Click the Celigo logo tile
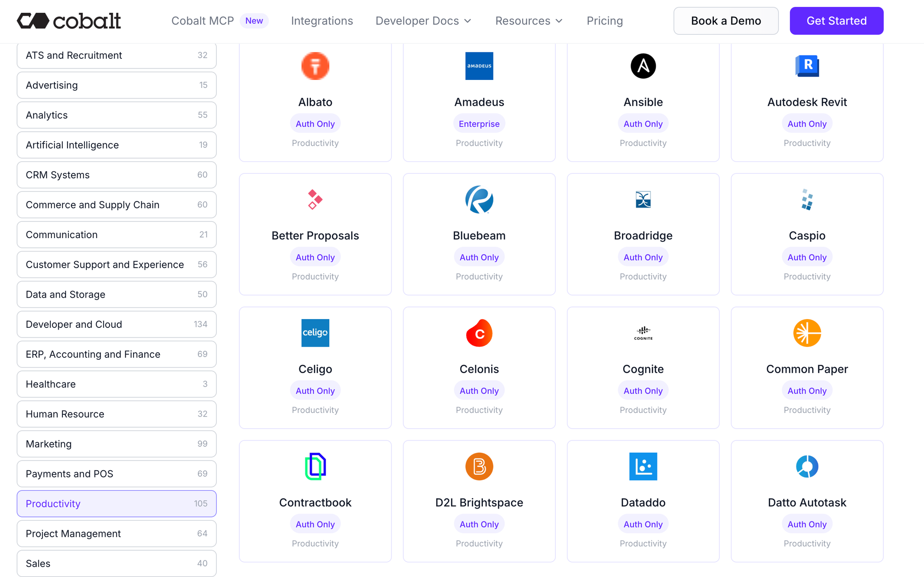 coord(315,333)
